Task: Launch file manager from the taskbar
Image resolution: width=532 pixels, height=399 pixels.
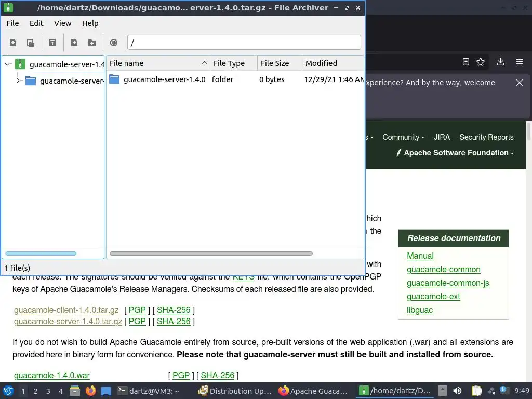Action: pyautogui.click(x=75, y=391)
